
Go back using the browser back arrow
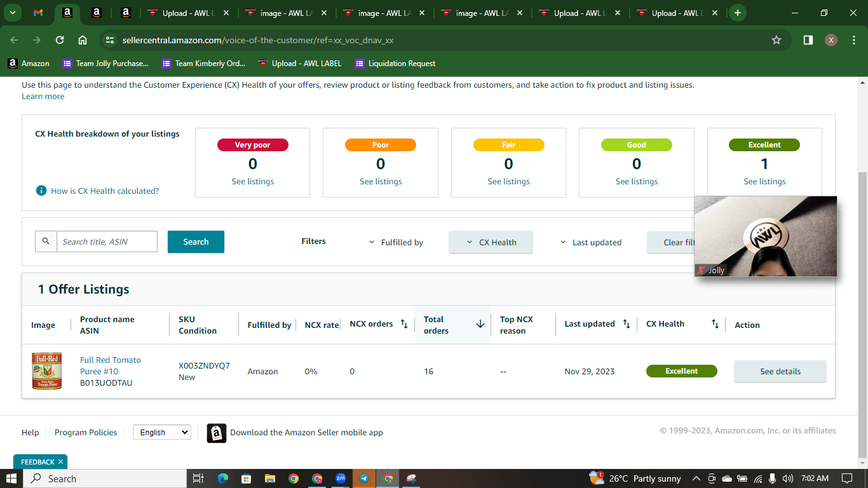[14, 40]
